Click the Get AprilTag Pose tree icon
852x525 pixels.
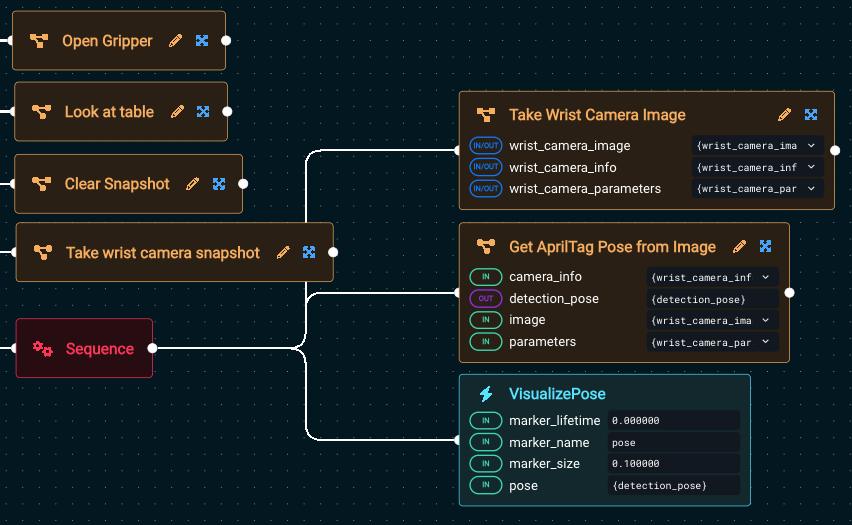(486, 247)
